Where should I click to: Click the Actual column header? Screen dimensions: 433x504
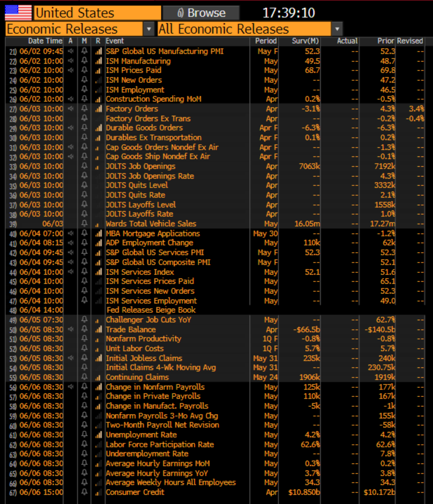(347, 41)
